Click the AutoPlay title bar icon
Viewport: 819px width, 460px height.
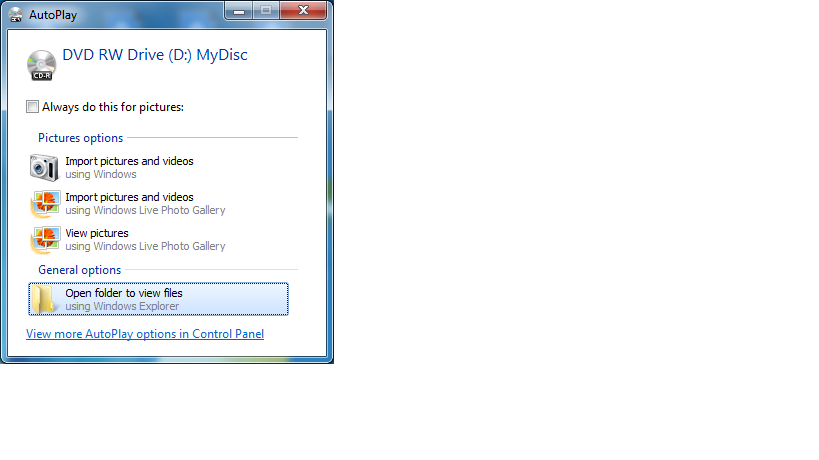point(15,12)
